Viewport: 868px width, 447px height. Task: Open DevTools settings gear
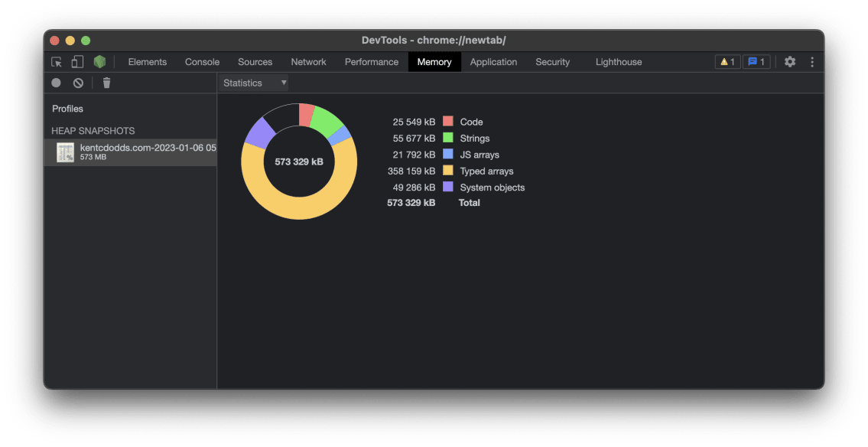pyautogui.click(x=789, y=62)
